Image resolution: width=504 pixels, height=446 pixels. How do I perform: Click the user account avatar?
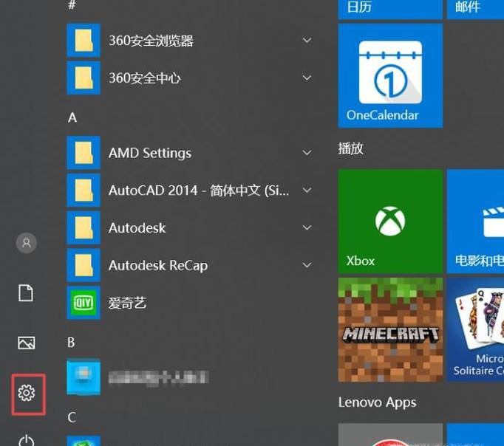(27, 243)
